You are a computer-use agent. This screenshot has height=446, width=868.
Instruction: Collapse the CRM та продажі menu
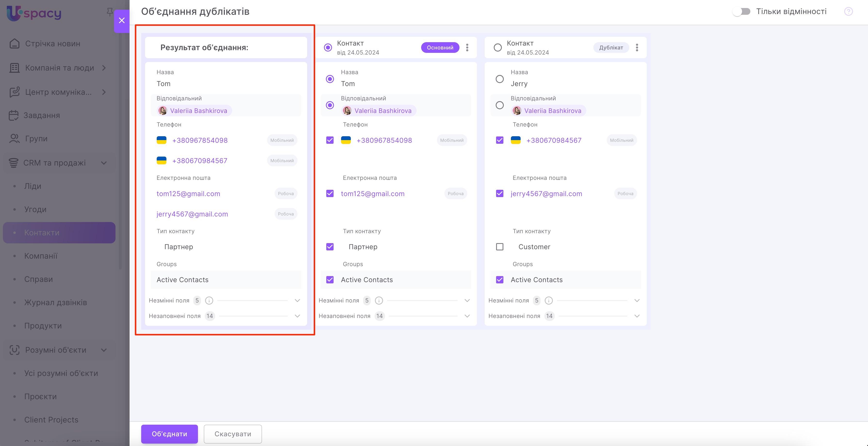[x=104, y=163]
